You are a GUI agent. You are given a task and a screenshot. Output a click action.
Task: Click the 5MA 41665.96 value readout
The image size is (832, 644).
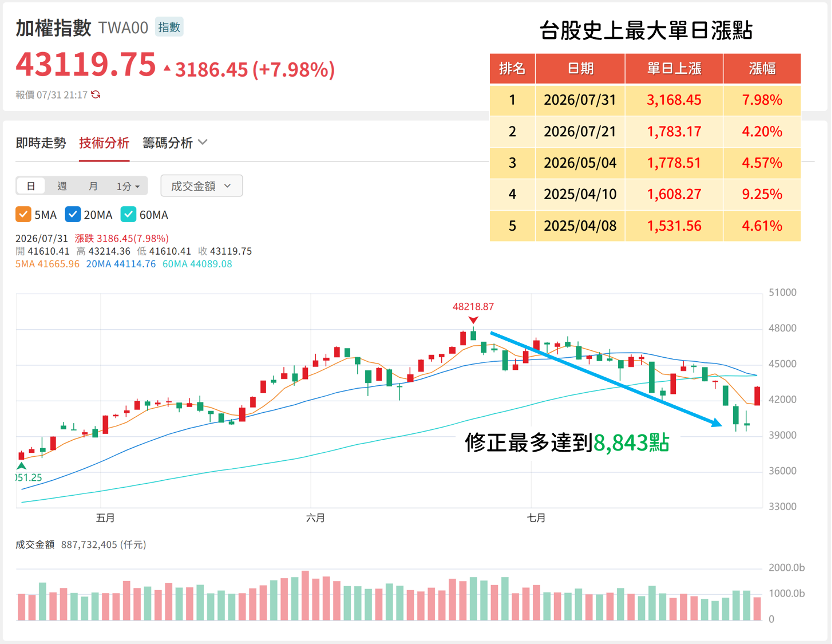(47, 264)
